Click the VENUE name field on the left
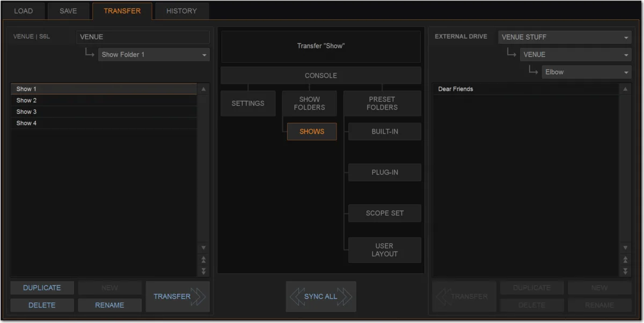 tap(143, 37)
